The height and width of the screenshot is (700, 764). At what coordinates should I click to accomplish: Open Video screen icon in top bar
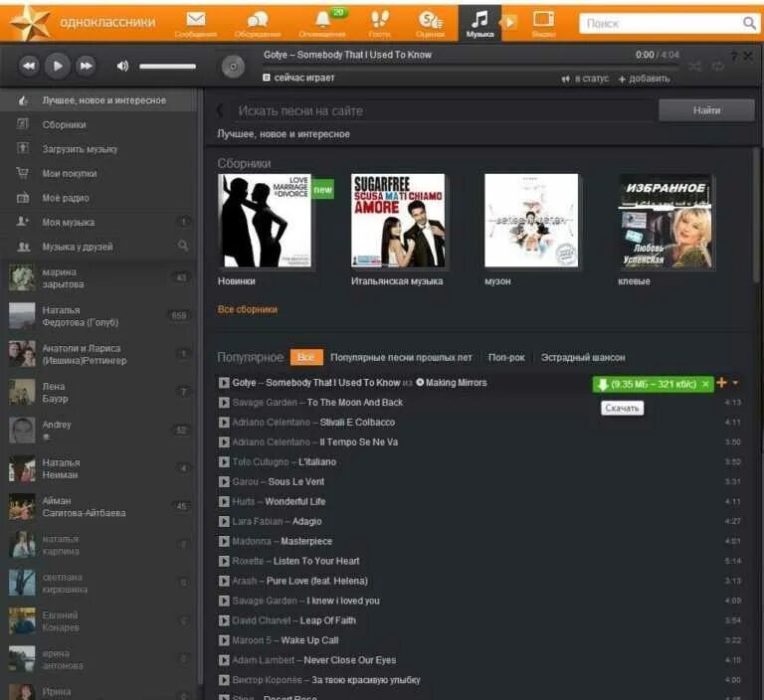click(543, 24)
